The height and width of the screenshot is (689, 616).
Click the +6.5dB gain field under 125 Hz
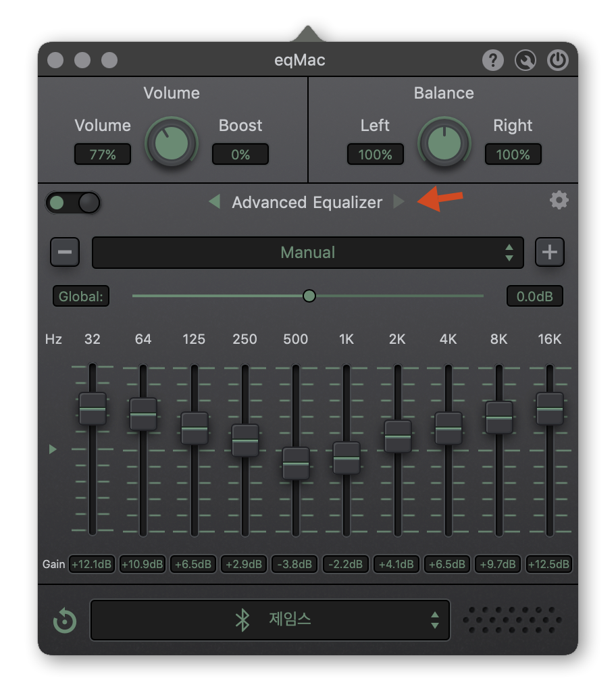(x=193, y=564)
